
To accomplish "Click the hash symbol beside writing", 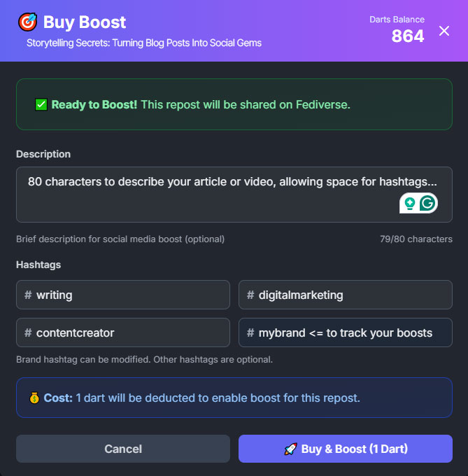I will click(28, 295).
